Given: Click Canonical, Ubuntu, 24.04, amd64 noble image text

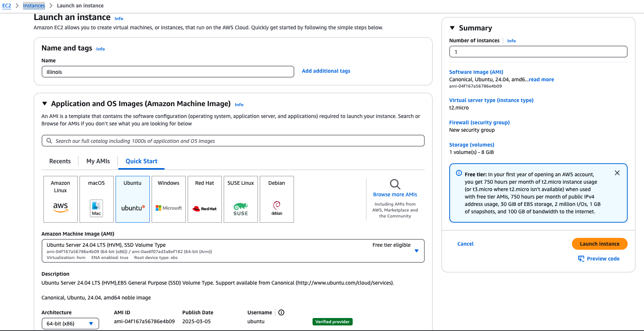Looking at the screenshot, I should click(96, 298).
